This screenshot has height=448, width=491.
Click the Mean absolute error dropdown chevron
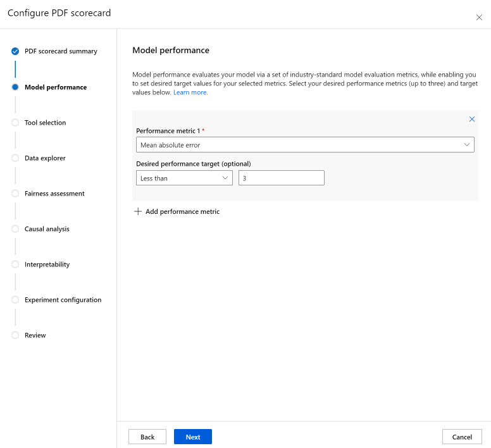467,145
